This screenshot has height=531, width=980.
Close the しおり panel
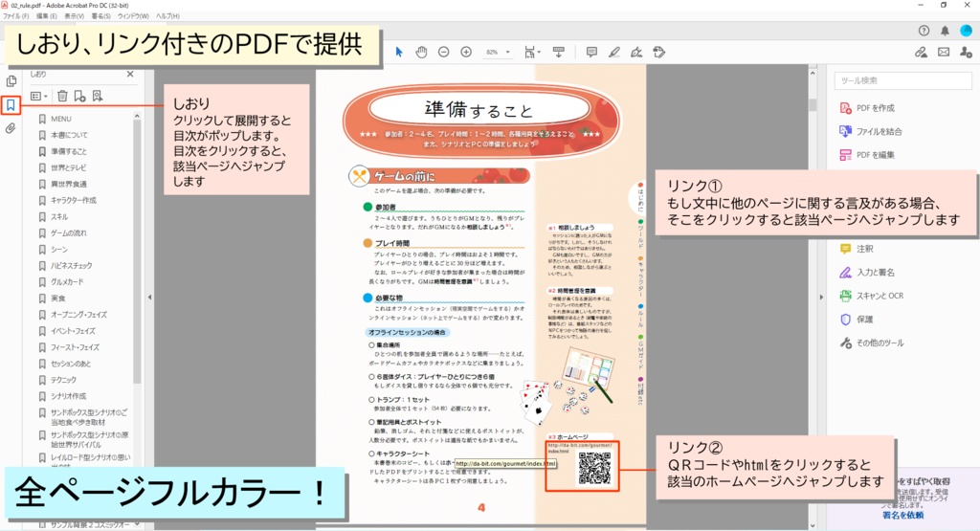130,74
